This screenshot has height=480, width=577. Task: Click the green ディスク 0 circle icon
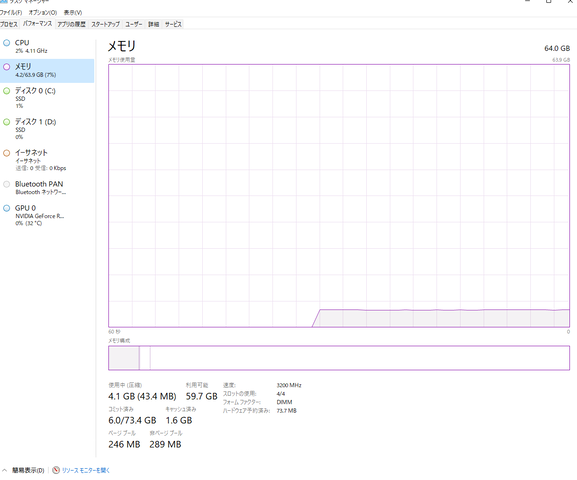click(6, 91)
